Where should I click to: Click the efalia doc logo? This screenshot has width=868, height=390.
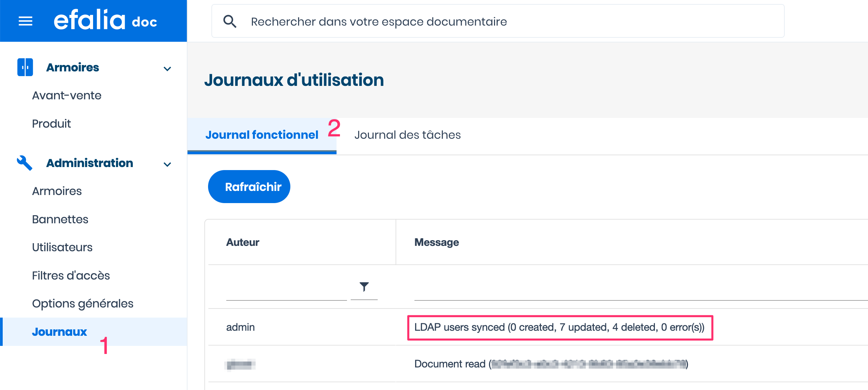pos(105,21)
